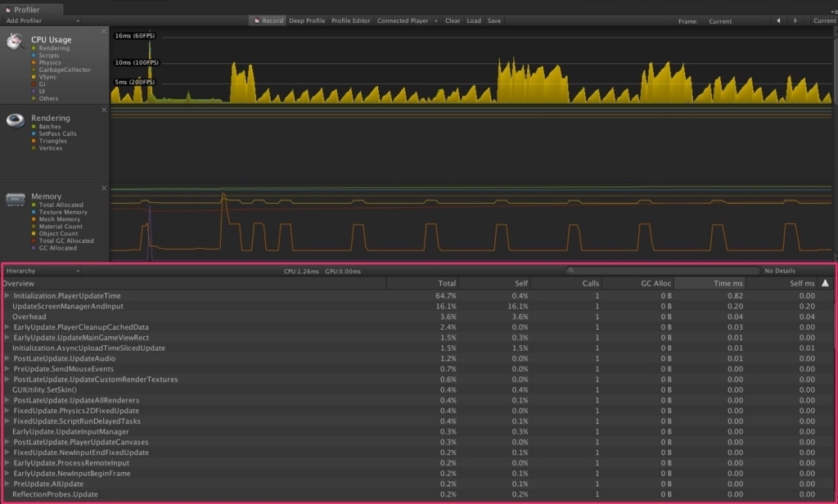Enable Deep Profile
Image resolution: width=838 pixels, height=504 pixels.
(307, 20)
